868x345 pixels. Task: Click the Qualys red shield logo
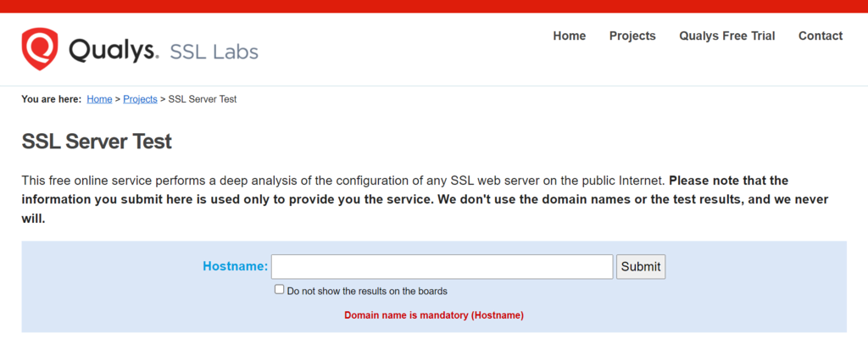click(x=39, y=48)
